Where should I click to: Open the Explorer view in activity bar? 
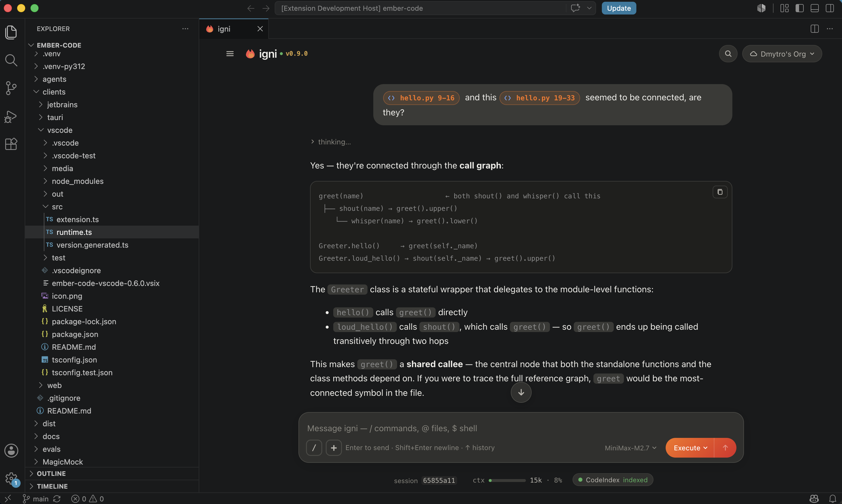click(x=11, y=32)
